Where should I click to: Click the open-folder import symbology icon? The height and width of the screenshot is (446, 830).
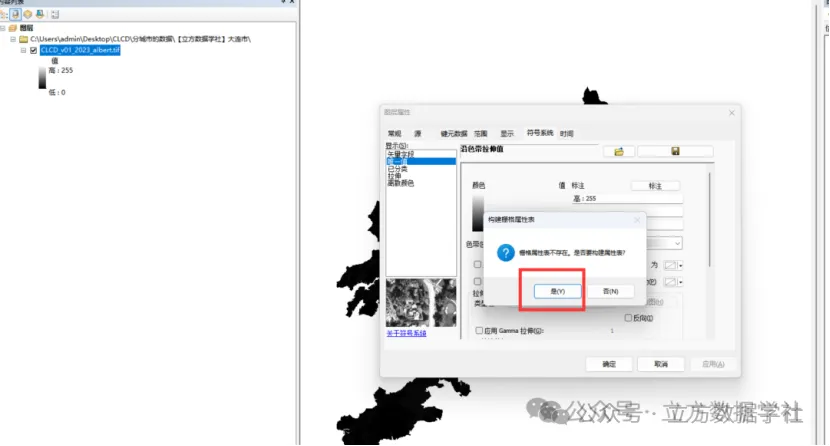[619, 152]
